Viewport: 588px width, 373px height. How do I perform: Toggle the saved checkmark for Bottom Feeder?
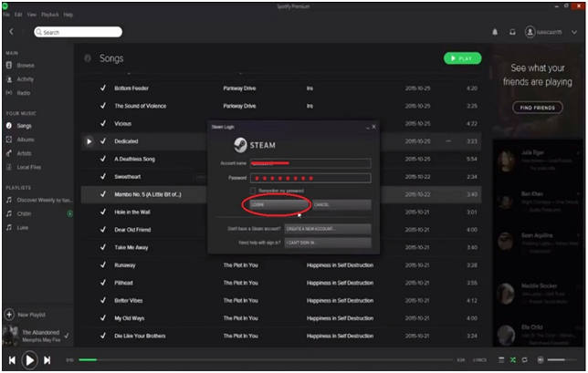coord(102,89)
